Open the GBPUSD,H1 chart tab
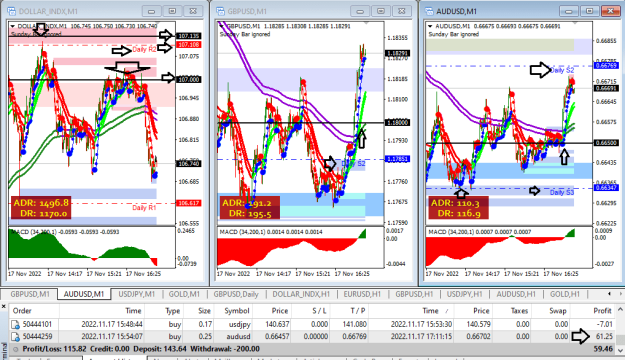Screen dimensions: 625x360 (x=414, y=294)
